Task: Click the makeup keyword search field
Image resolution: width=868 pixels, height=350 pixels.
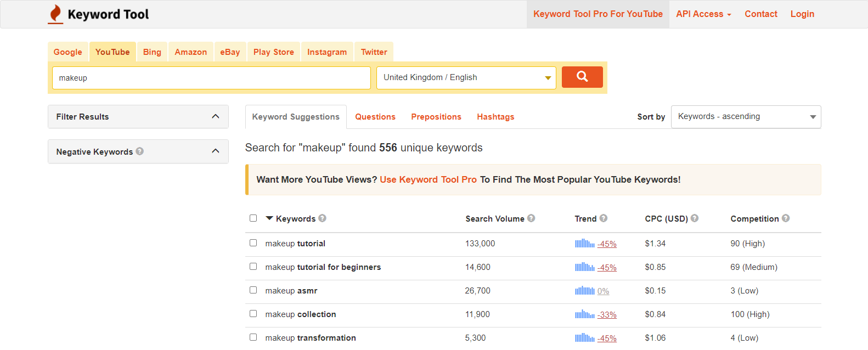Action: point(211,77)
